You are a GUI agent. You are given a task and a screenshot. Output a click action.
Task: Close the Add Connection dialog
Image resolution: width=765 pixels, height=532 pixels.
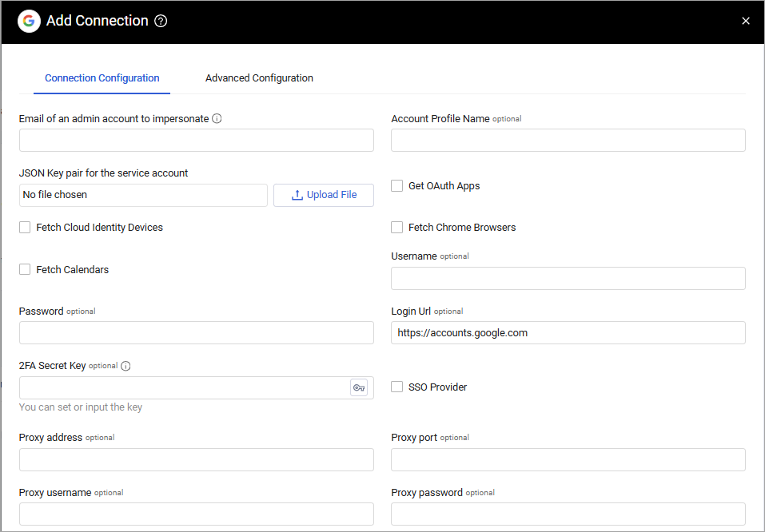pyautogui.click(x=746, y=22)
